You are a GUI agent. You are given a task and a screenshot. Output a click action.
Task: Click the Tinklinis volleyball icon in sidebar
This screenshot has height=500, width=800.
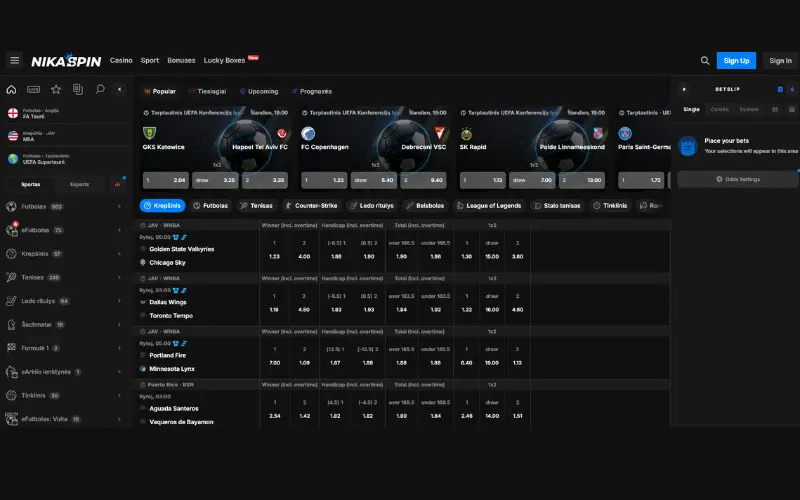coord(11,395)
